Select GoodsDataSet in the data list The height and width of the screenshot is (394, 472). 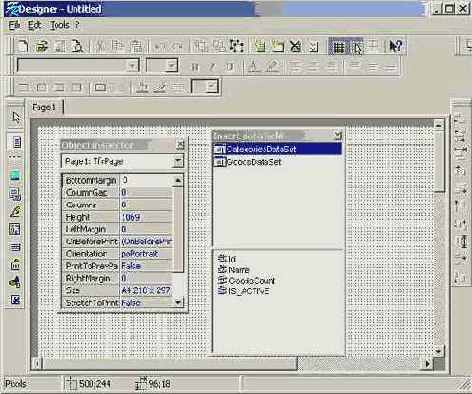[277, 162]
